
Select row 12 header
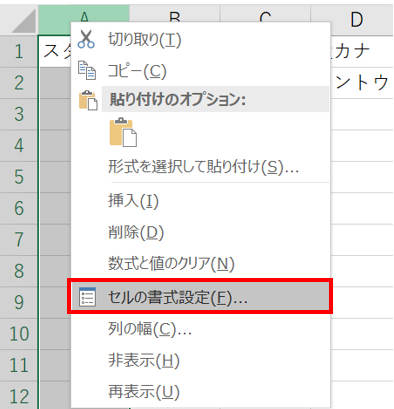click(19, 396)
